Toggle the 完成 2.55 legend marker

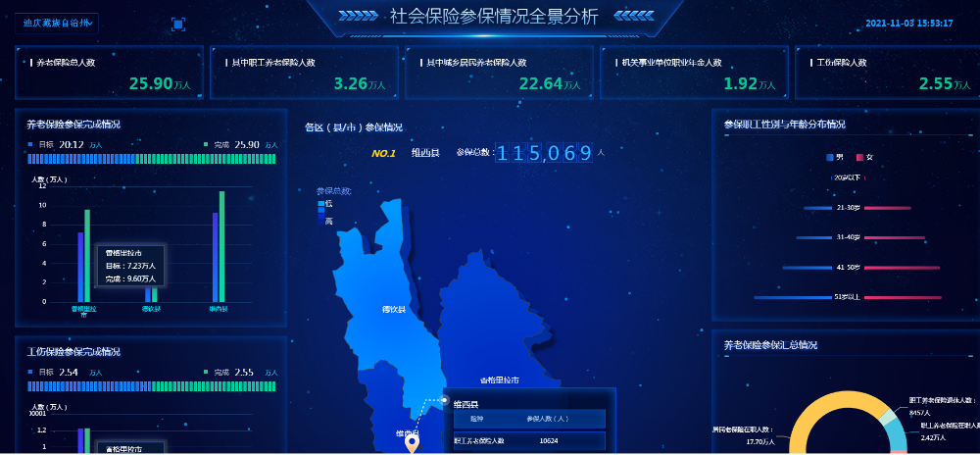[x=206, y=372]
